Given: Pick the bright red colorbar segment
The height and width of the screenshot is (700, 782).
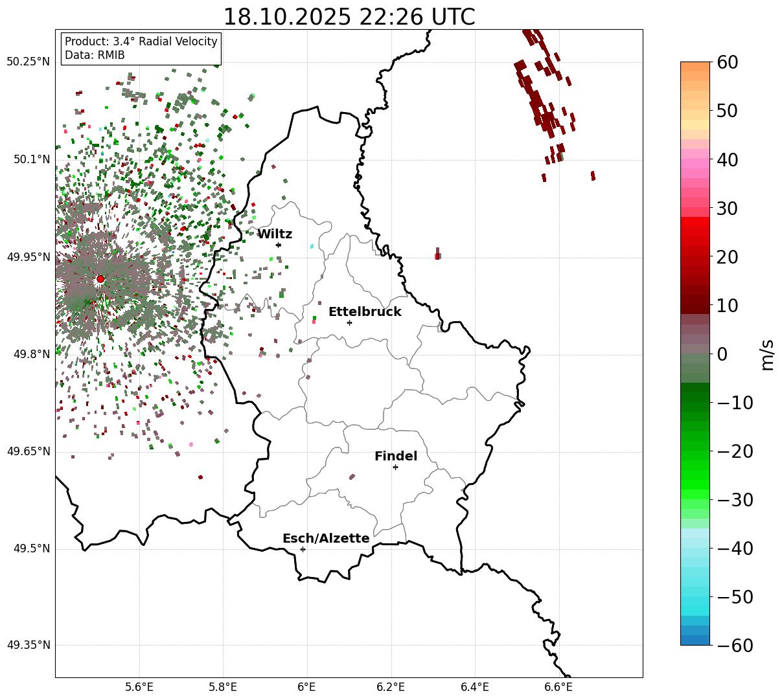Looking at the screenshot, I should 695,222.
